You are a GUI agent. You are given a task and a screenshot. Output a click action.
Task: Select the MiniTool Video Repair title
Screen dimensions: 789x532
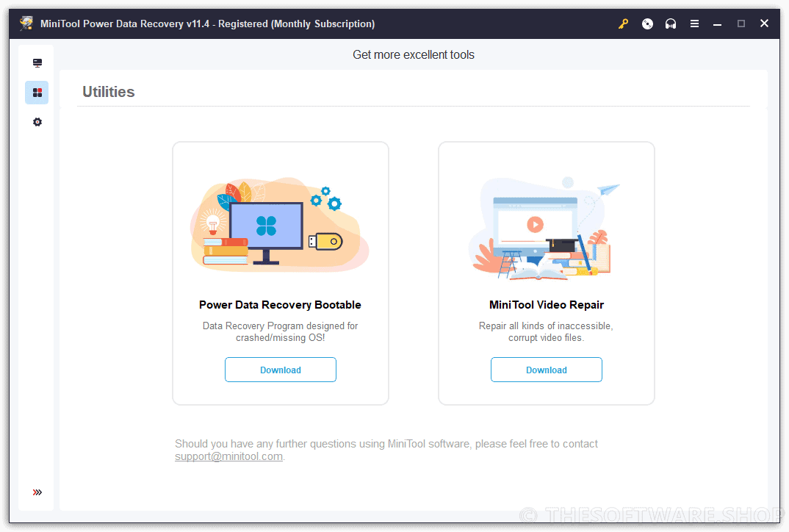(547, 305)
